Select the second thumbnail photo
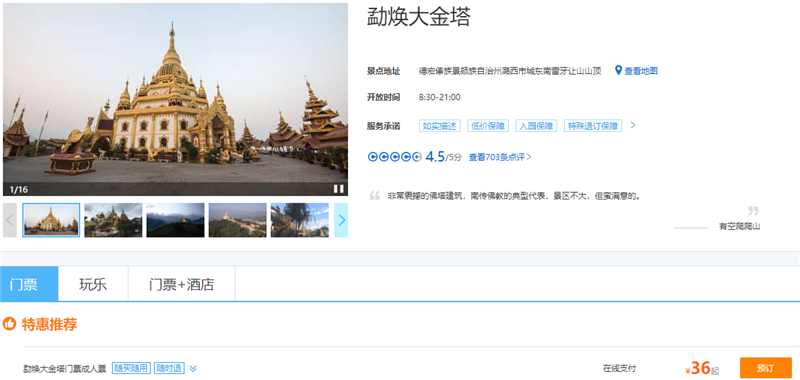Viewport: 800px width, 380px height. tap(113, 220)
